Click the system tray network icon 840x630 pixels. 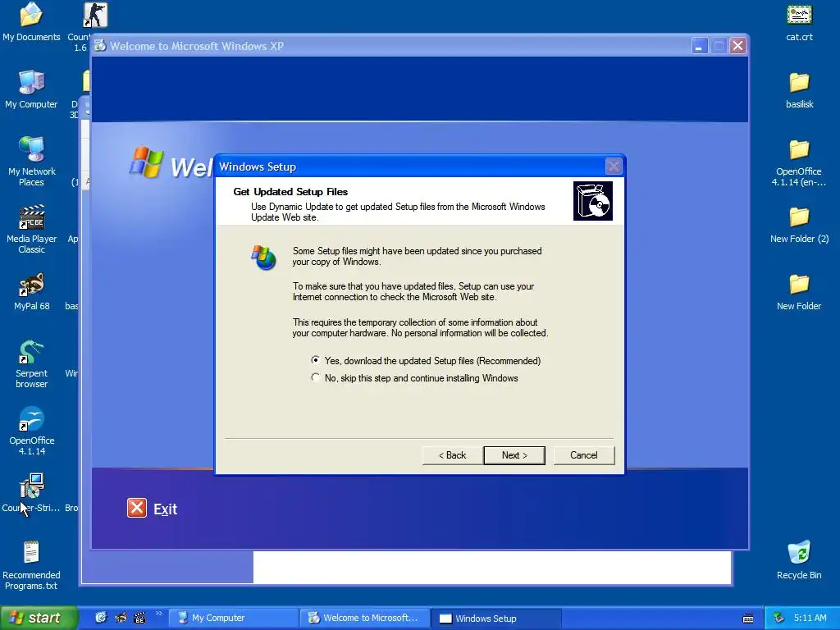(x=779, y=618)
